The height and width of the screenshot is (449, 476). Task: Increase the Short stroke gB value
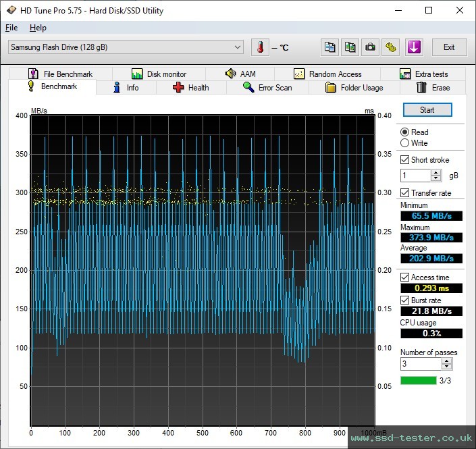(x=436, y=173)
